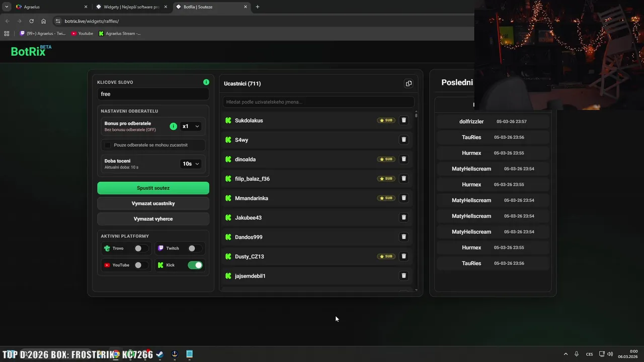Toggle the Twitch platform switch

click(195, 248)
